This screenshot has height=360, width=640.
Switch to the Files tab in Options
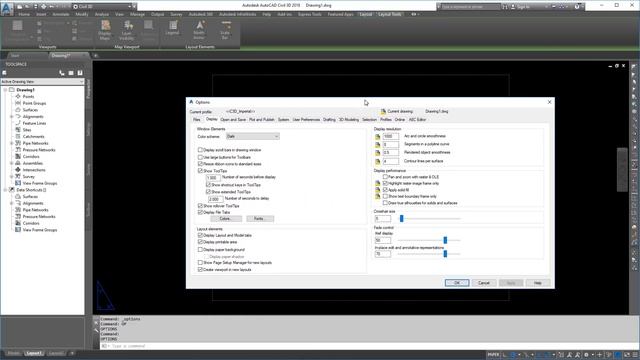pyautogui.click(x=197, y=120)
